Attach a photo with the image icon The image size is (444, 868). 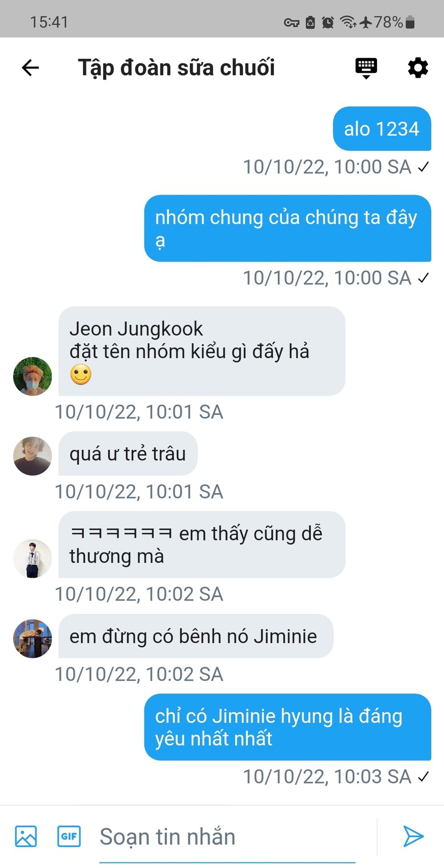(x=26, y=836)
